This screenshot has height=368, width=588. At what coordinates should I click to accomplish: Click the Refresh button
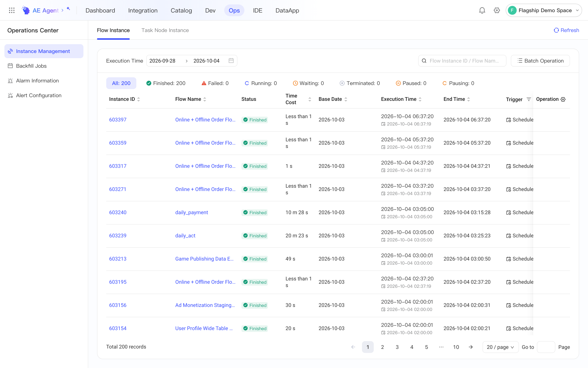[x=566, y=30]
